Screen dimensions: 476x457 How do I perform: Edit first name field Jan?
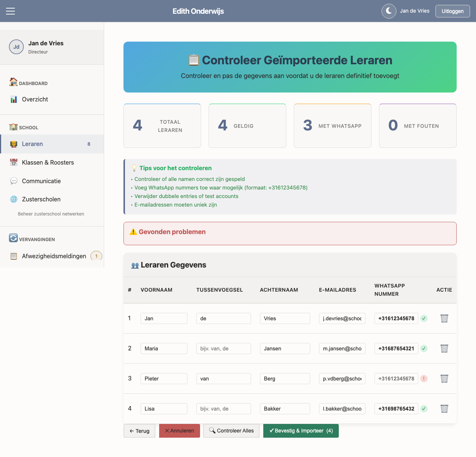[x=164, y=318]
